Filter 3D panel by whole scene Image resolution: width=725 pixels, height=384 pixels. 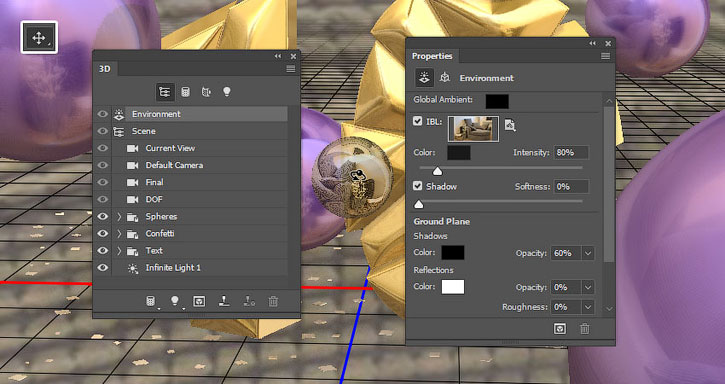[x=165, y=92]
